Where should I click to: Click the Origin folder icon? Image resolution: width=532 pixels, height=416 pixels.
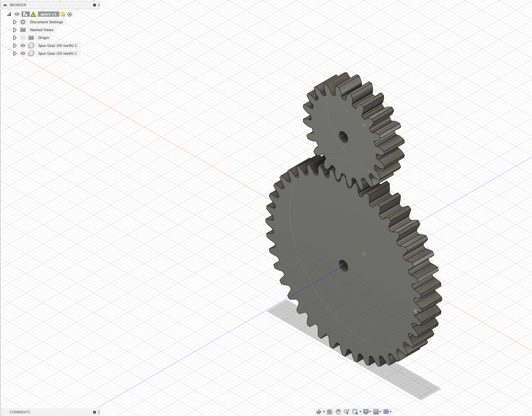click(x=31, y=38)
